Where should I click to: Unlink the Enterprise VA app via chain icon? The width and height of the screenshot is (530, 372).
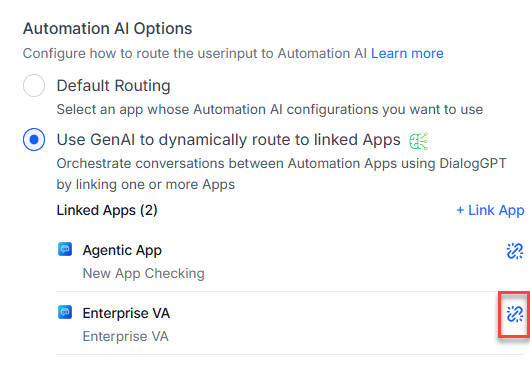click(x=515, y=314)
